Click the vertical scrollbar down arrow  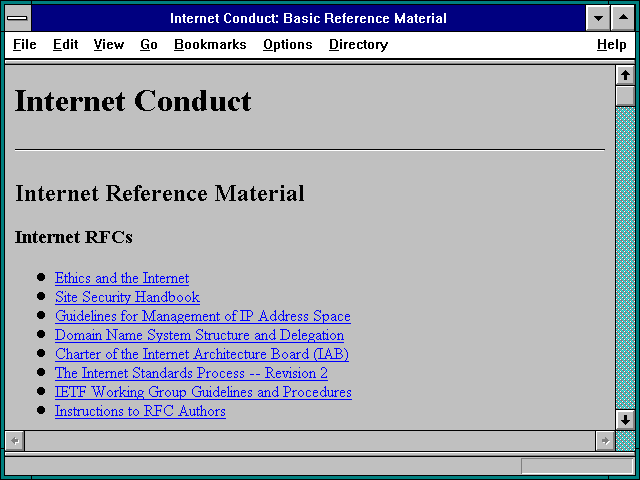625,420
